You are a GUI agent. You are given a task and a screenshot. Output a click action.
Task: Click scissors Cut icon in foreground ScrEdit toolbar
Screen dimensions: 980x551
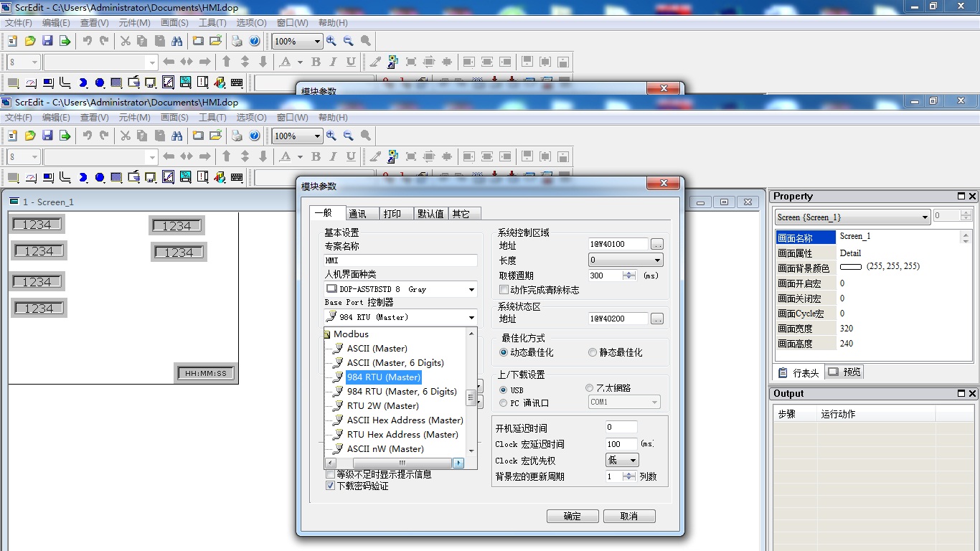click(x=125, y=136)
